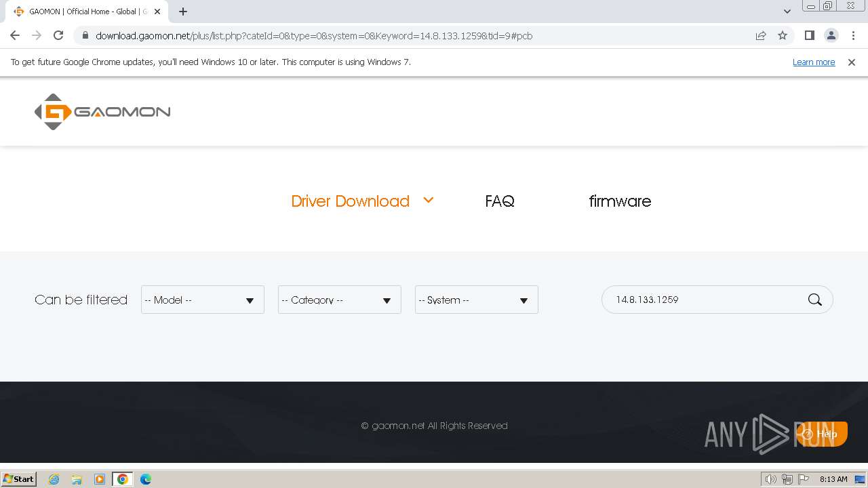
Task: Open the Driver Download menu
Action: (x=350, y=201)
